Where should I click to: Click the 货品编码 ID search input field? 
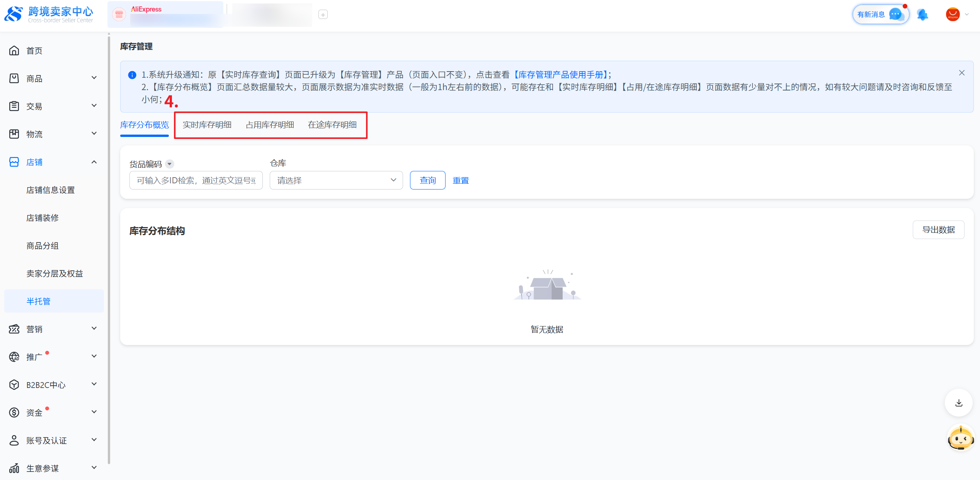(x=196, y=181)
